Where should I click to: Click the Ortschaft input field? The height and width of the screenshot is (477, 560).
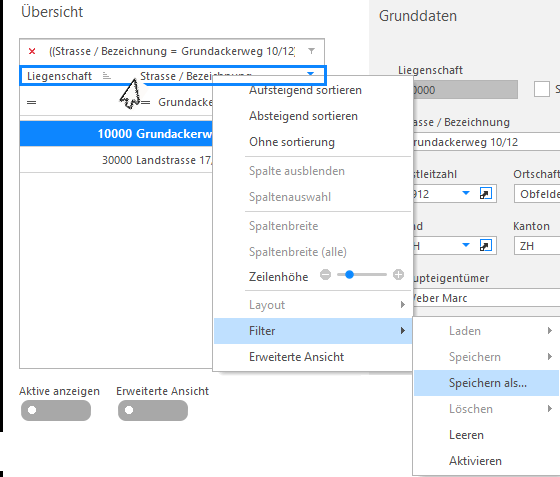pyautogui.click(x=537, y=194)
